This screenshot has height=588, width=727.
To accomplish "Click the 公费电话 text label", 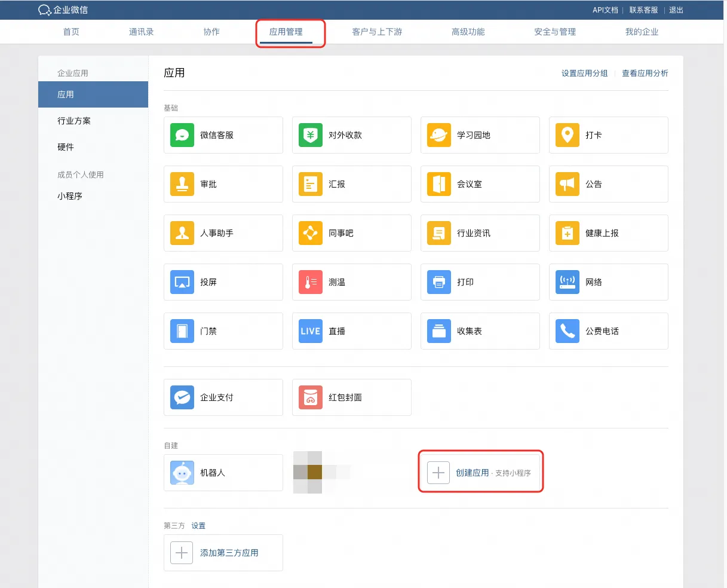I will click(x=602, y=331).
